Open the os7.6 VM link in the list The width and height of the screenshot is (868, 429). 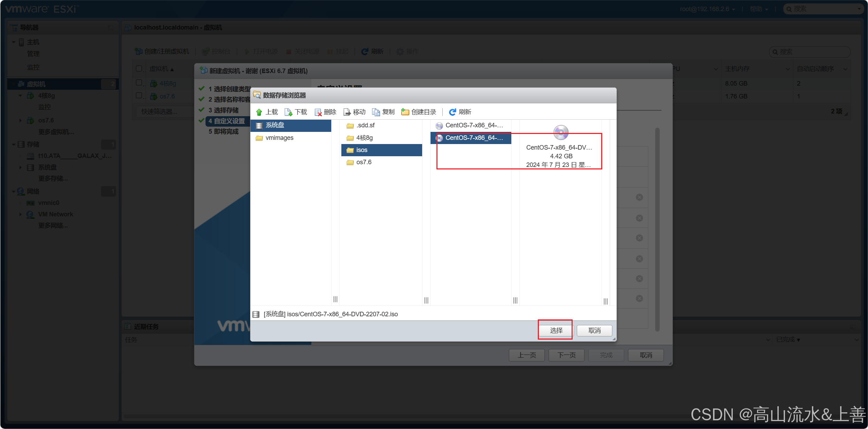(x=167, y=96)
